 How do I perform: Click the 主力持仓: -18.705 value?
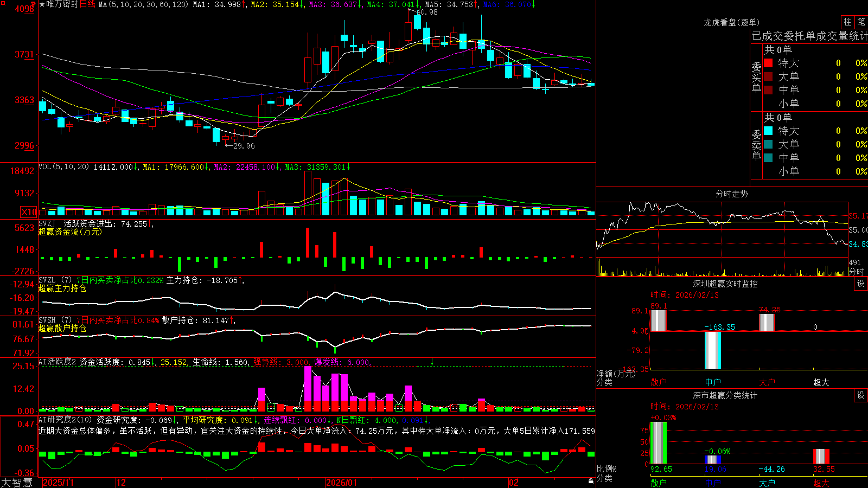tap(202, 280)
